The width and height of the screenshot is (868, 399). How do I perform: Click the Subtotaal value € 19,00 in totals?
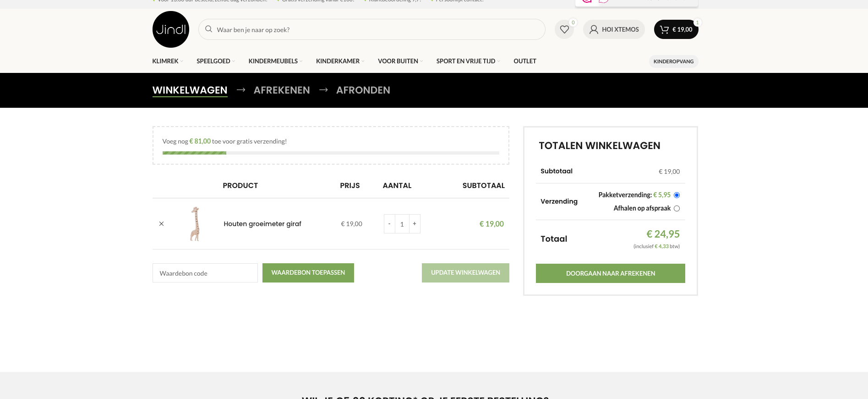pos(669,172)
